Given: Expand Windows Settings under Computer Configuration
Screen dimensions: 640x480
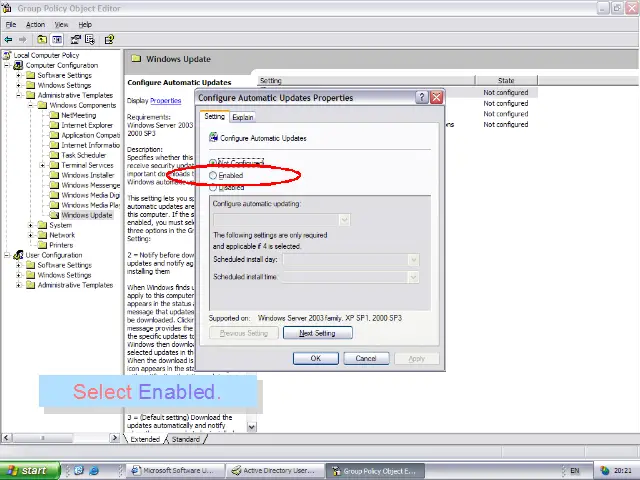Looking at the screenshot, I should pos(18,85).
